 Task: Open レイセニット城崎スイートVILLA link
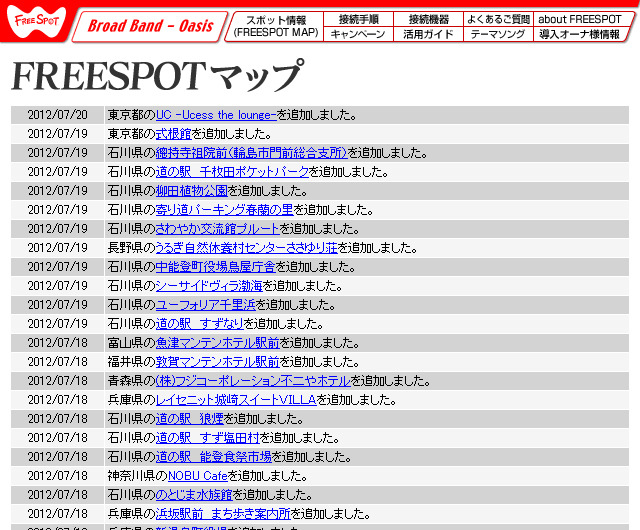tap(236, 400)
